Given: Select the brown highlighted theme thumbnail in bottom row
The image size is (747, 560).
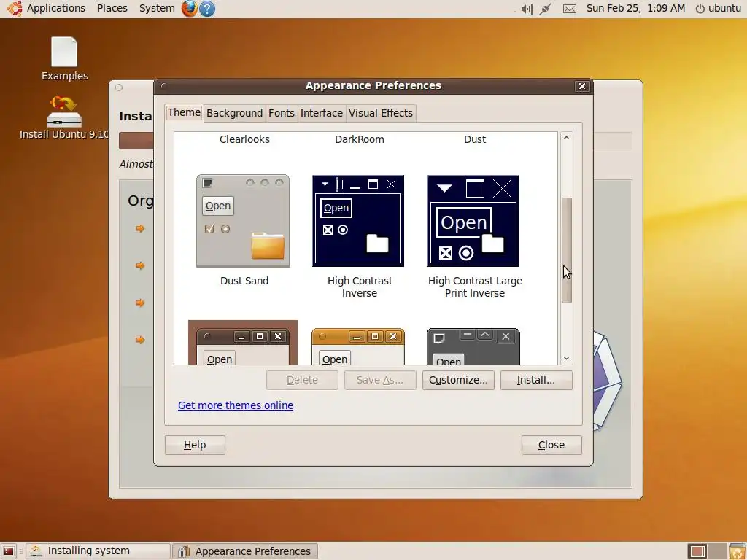Looking at the screenshot, I should coord(243,343).
